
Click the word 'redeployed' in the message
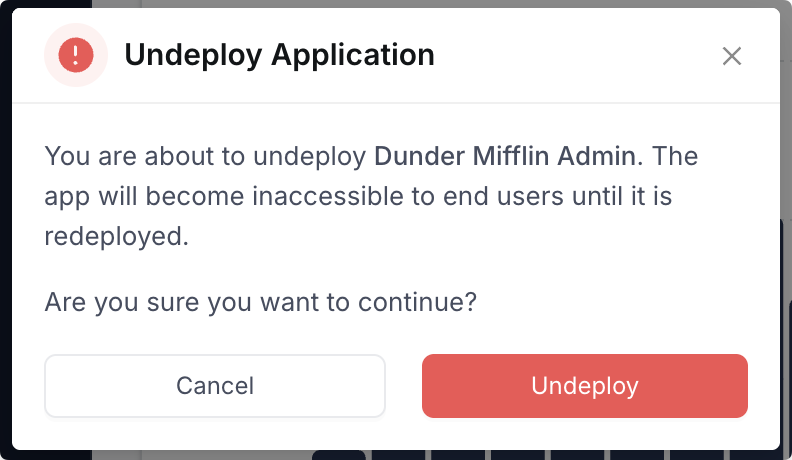116,237
